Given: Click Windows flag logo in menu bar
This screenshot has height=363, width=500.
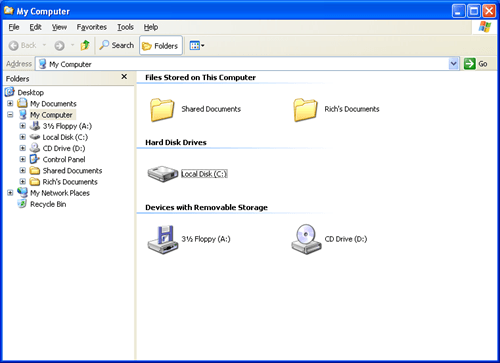Looking at the screenshot, I should [485, 27].
